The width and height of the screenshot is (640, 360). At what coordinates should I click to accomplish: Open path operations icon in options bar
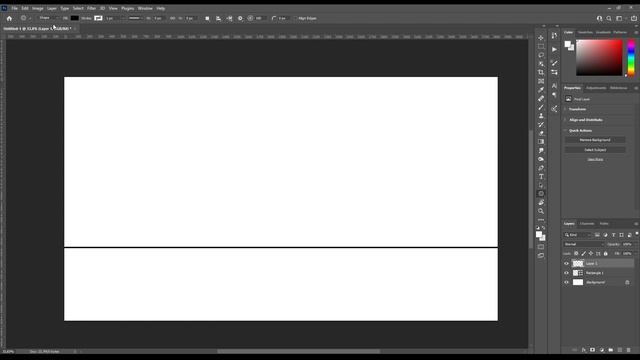tap(207, 18)
